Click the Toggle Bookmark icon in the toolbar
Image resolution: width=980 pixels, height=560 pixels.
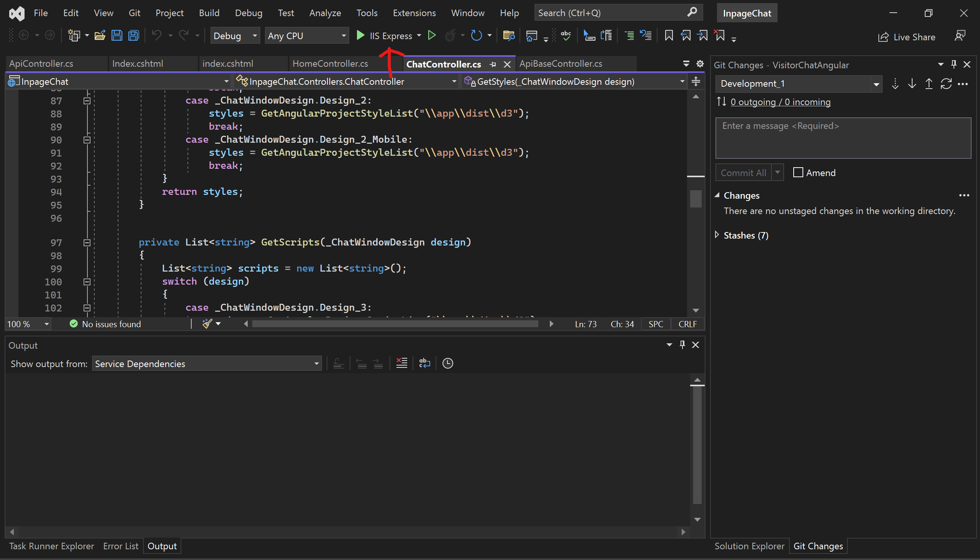tap(669, 36)
